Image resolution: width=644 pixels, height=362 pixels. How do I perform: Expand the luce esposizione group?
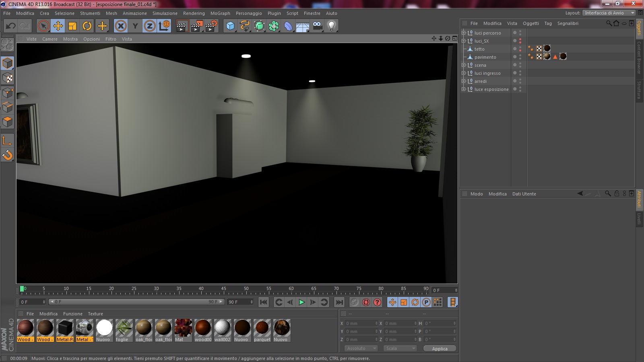(463, 89)
